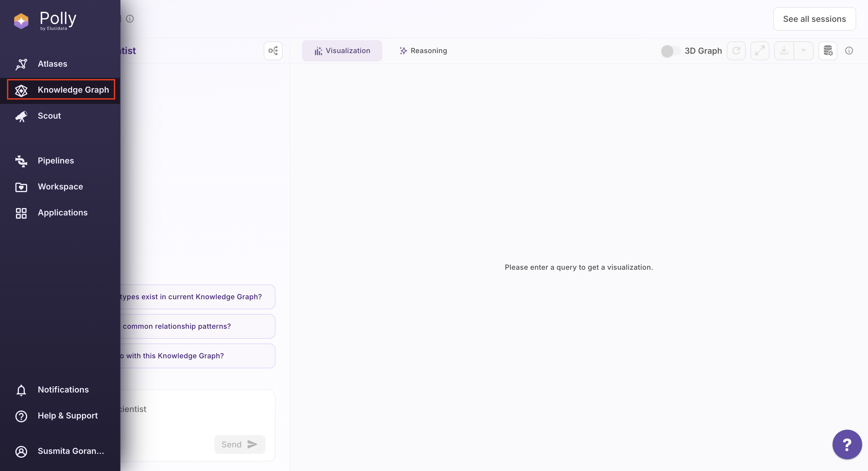Open the Workspace folder item
Screen dimensions: 868x471
[60, 186]
